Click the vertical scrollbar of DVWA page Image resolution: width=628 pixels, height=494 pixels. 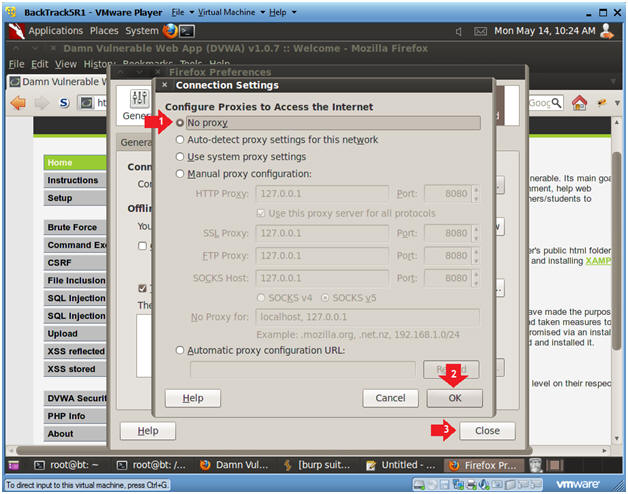[x=617, y=250]
